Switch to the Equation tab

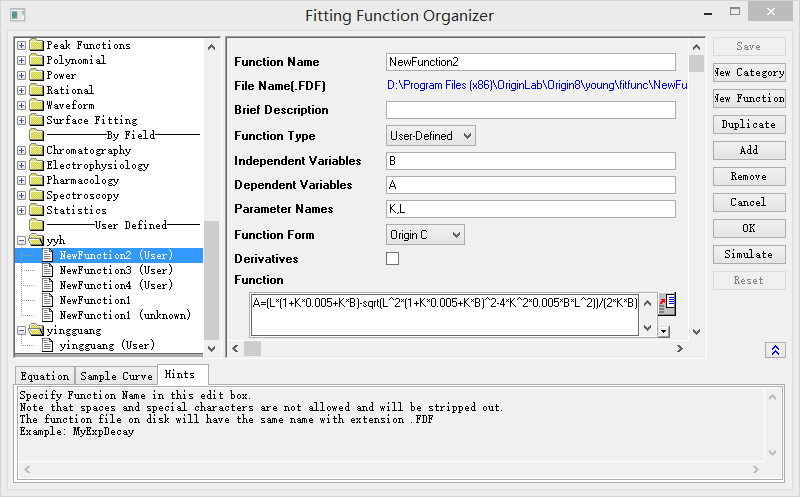45,376
